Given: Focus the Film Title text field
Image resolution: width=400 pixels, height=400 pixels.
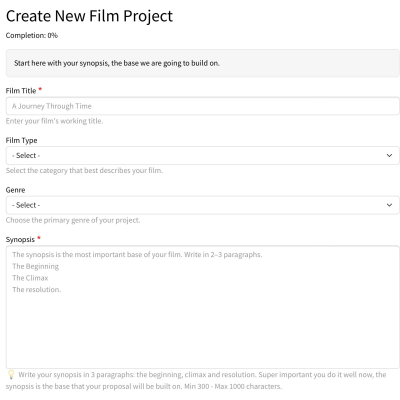Looking at the screenshot, I should (203, 106).
